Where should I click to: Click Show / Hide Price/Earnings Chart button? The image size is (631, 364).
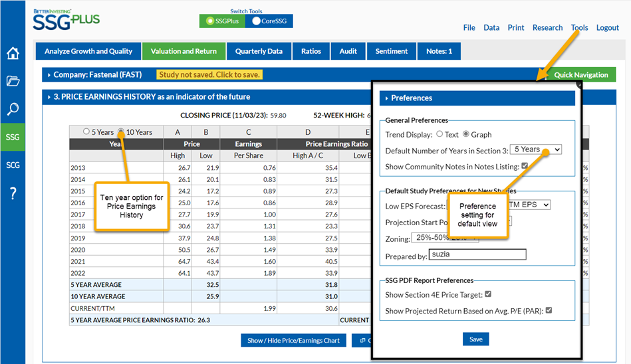tap(293, 340)
